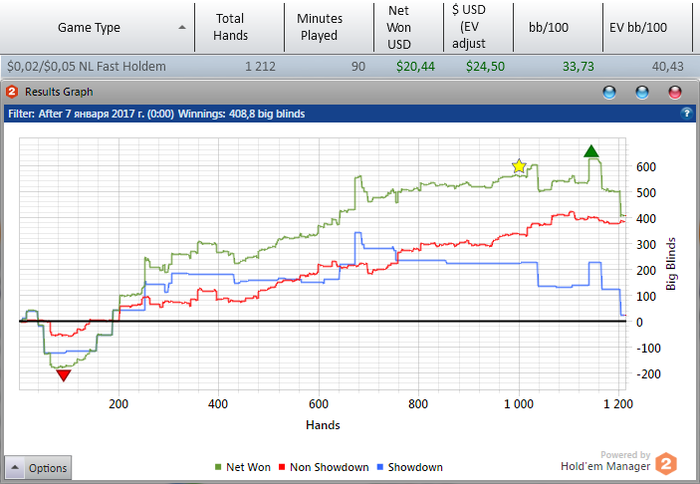Click the 1 000 hands axis tick label
Viewport: 700px width, 484px height.
coord(519,404)
